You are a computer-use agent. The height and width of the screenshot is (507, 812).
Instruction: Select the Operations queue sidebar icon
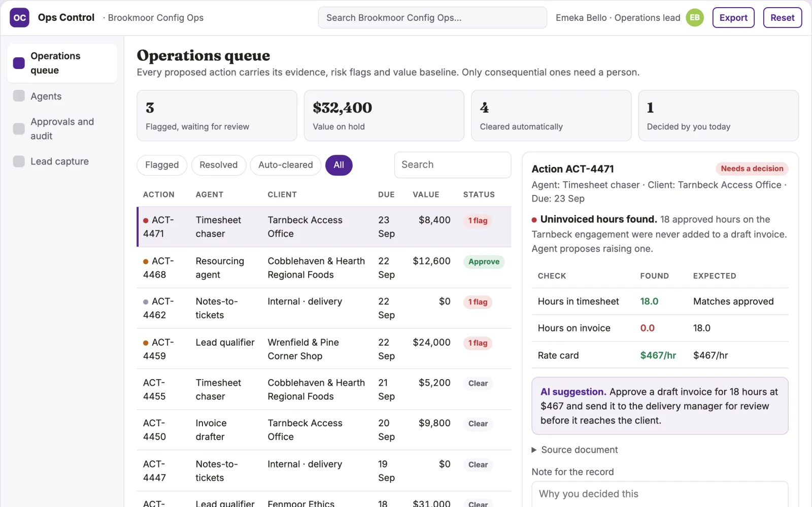[19, 63]
